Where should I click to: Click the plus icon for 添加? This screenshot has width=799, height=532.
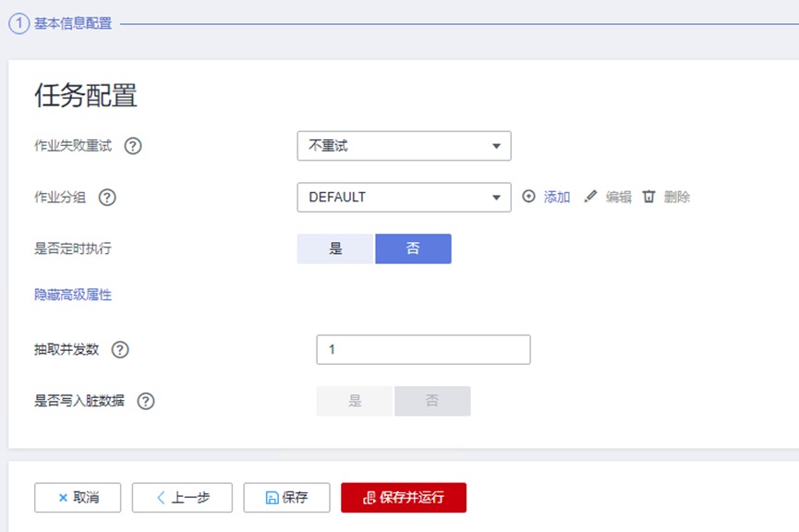[x=529, y=197]
